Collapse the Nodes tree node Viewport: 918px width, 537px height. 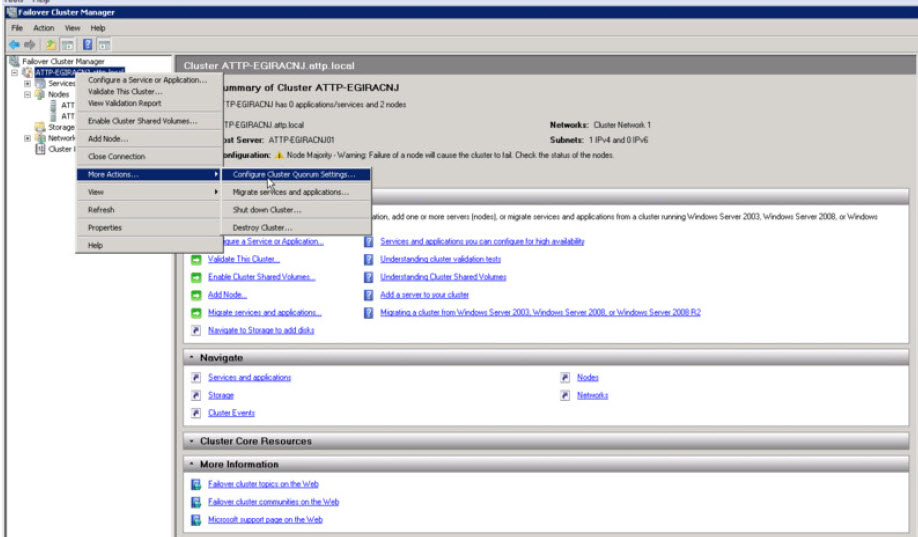click(x=27, y=94)
